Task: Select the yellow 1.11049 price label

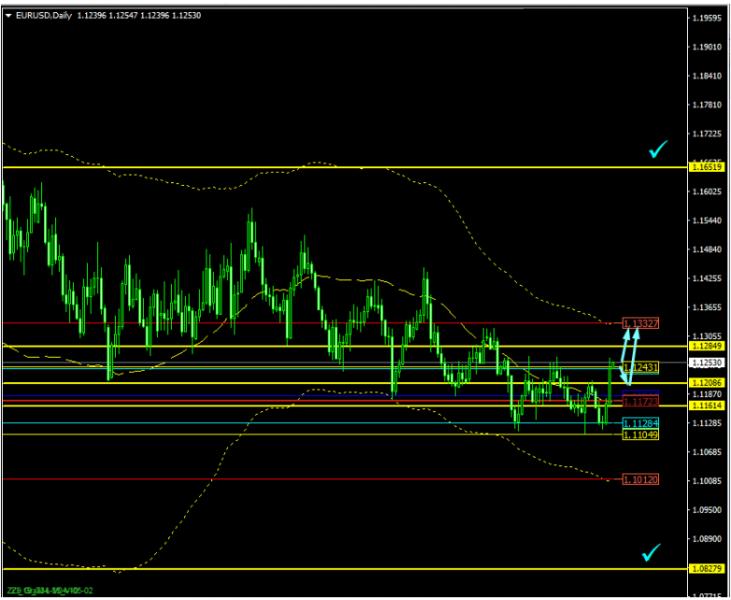Action: (641, 435)
